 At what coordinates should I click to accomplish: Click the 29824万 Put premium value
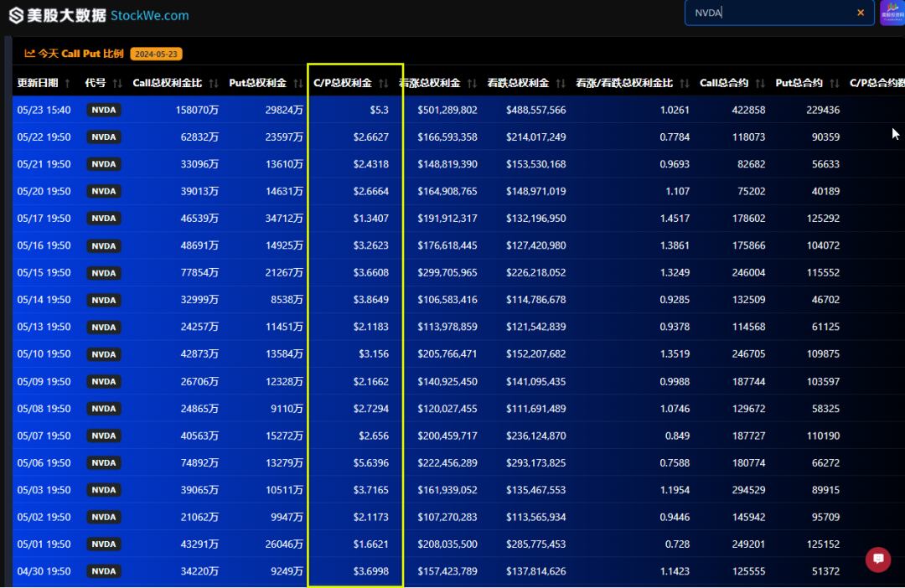tap(284, 110)
